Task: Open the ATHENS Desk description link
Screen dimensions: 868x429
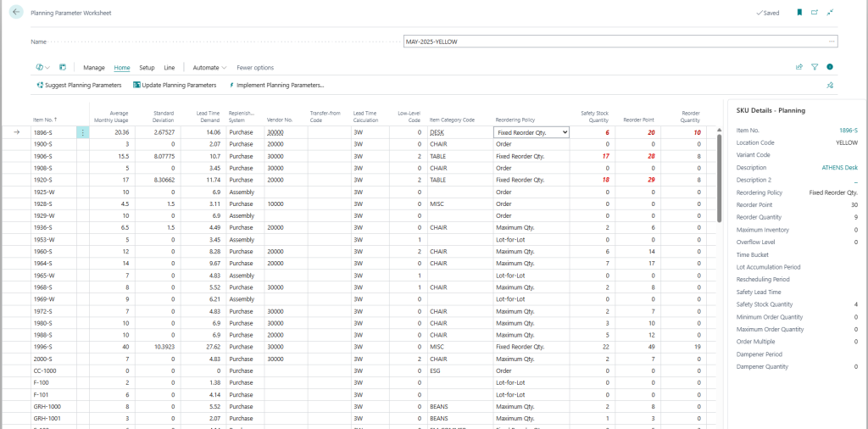Action: point(839,168)
